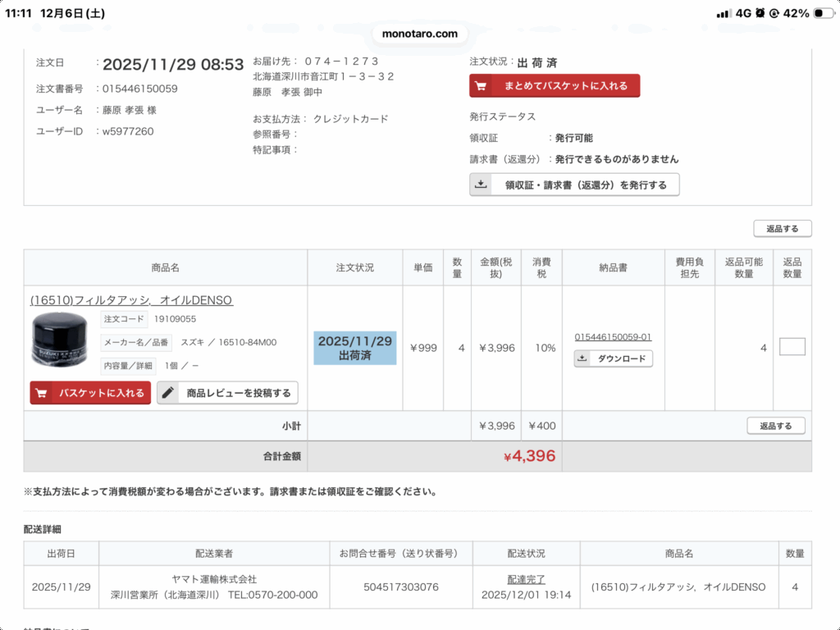Click download icon beside ダウンロード label
Screen dimensions: 840x630
click(582, 358)
